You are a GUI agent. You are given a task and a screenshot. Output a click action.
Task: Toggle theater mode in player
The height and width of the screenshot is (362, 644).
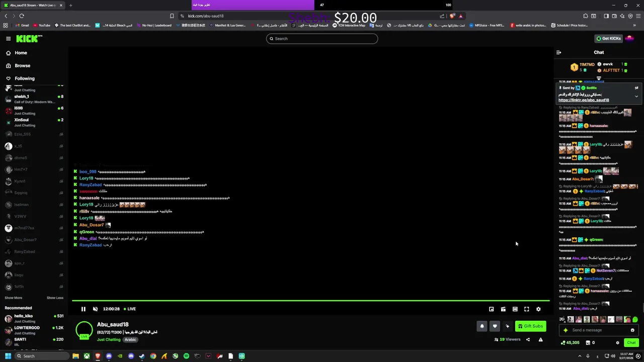(x=515, y=309)
